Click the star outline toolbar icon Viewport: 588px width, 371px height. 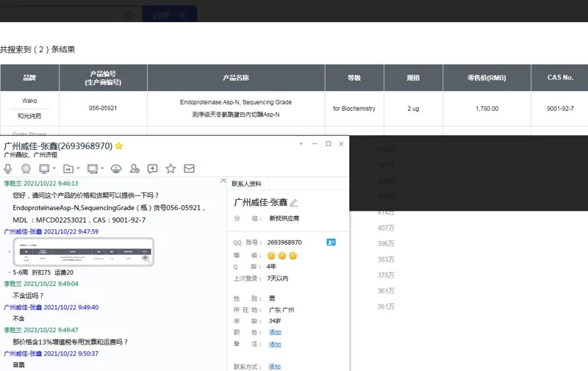[x=171, y=169]
